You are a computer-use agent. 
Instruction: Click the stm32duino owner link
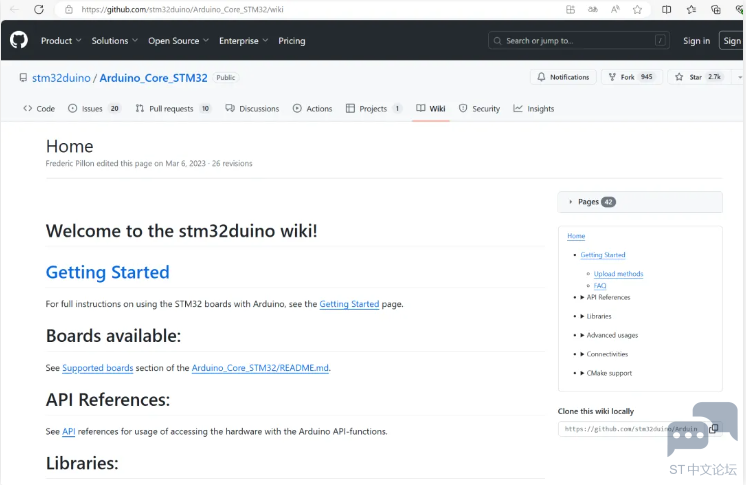tap(61, 78)
